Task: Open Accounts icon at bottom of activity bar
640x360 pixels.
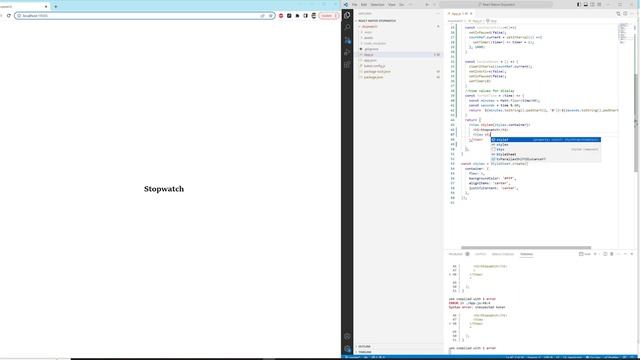Action: [347, 337]
